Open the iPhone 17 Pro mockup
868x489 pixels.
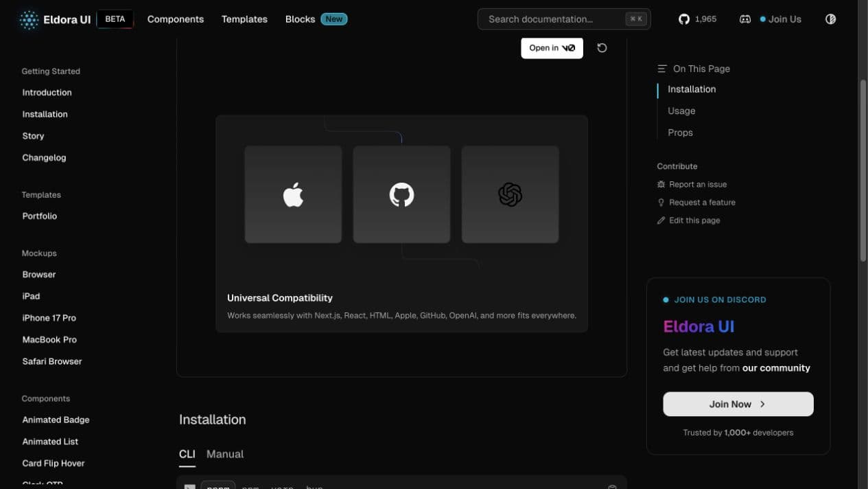[x=49, y=318]
